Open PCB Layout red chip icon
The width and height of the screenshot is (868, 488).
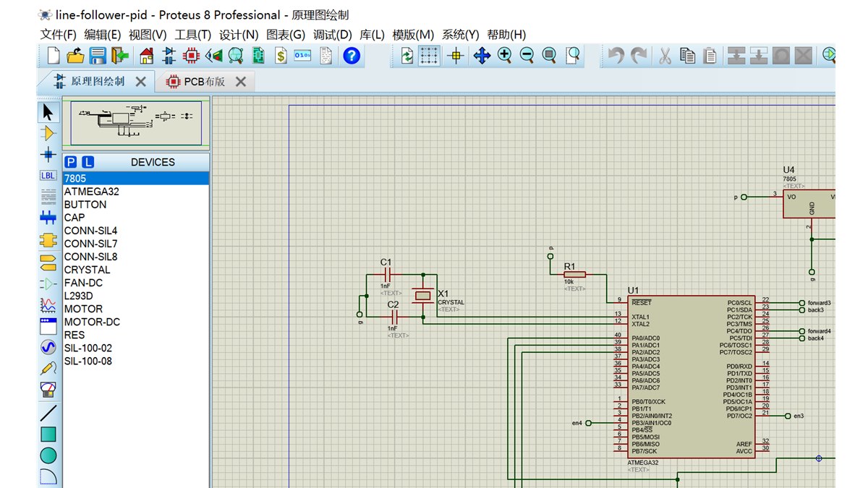191,56
